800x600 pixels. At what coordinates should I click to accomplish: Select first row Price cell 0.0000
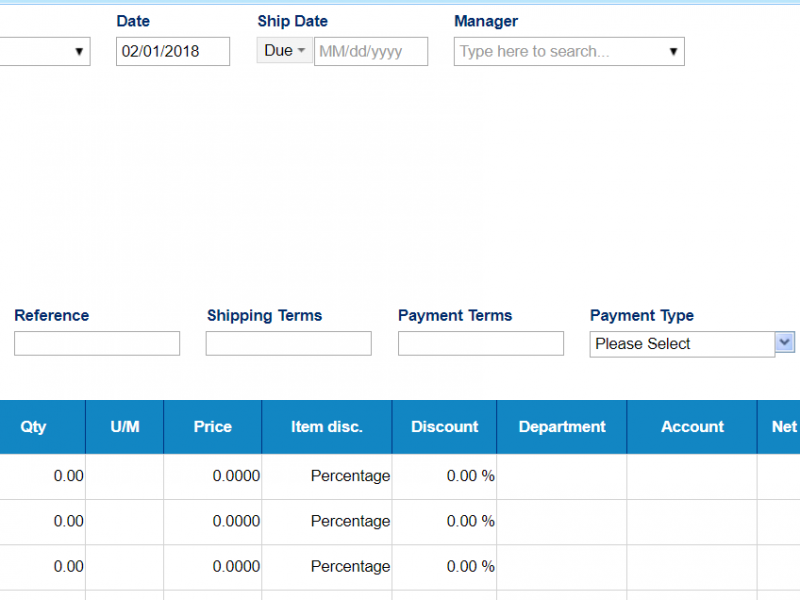213,476
